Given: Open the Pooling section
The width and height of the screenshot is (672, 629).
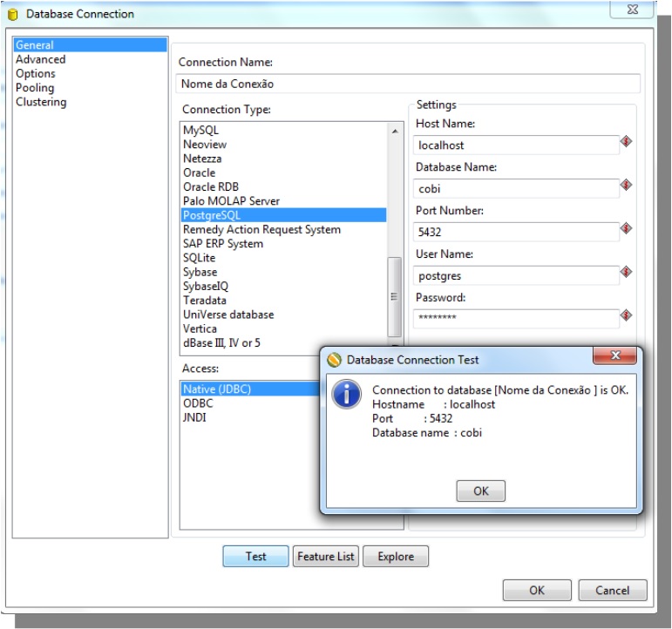Looking at the screenshot, I should [35, 88].
